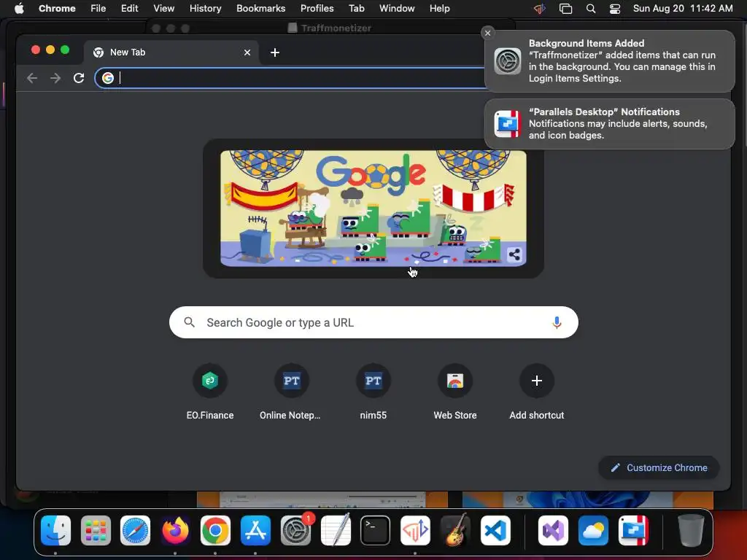Open the Background Items Added notification
This screenshot has width=747, height=560.
[610, 61]
